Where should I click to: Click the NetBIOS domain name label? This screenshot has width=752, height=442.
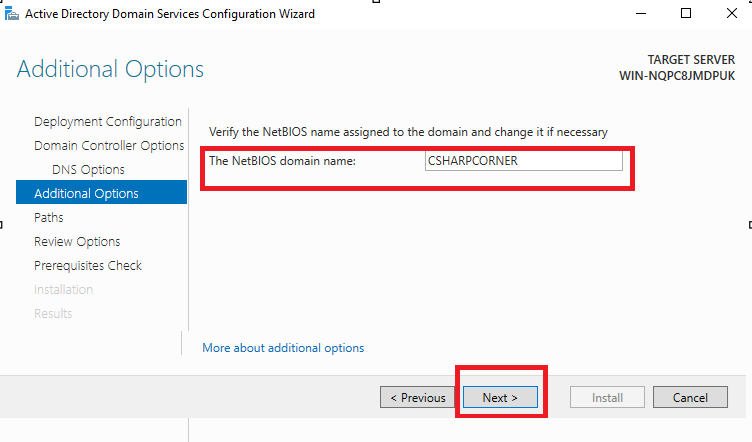pos(282,161)
